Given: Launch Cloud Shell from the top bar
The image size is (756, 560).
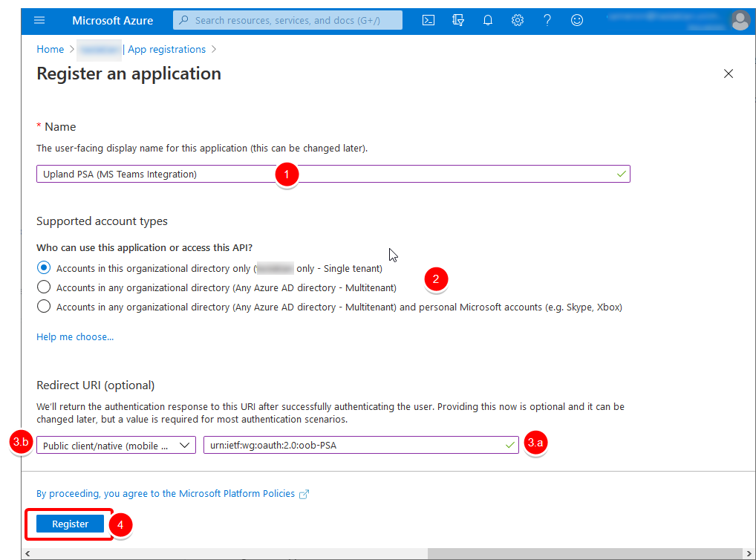Looking at the screenshot, I should click(428, 20).
